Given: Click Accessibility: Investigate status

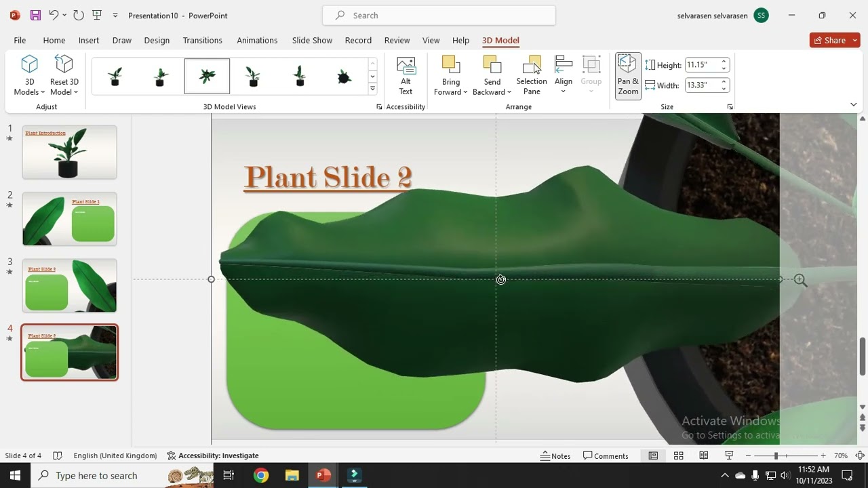Looking at the screenshot, I should (x=213, y=455).
